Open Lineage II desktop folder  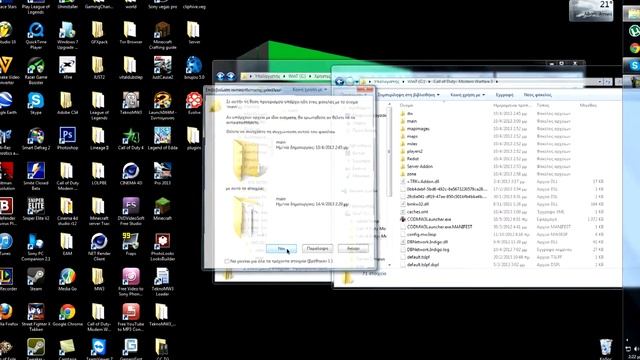pos(99,138)
